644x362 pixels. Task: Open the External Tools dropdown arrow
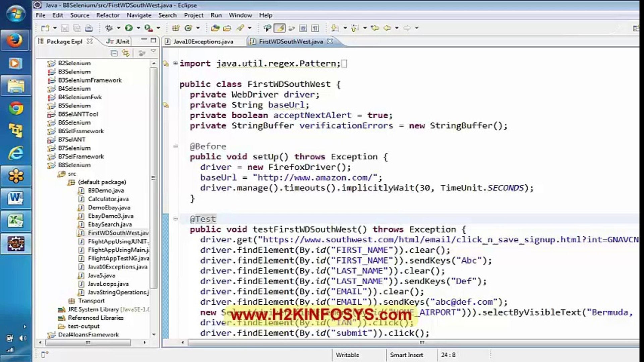point(158,28)
